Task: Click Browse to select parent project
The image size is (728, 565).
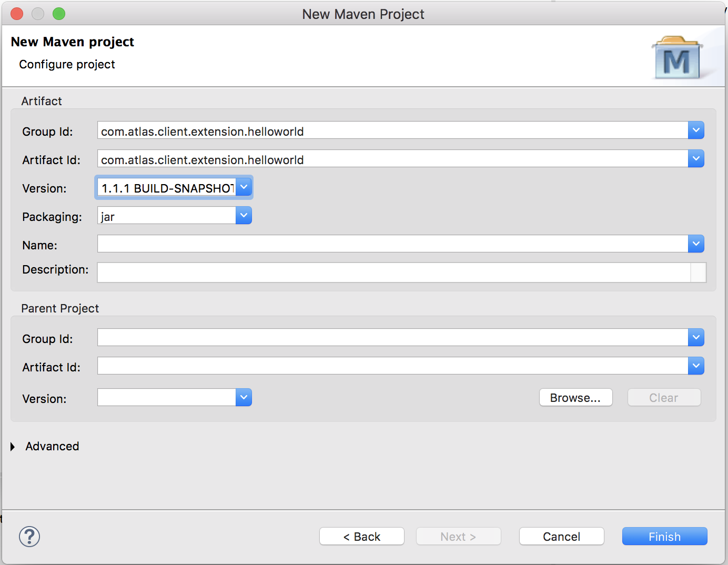Action: [x=575, y=398]
